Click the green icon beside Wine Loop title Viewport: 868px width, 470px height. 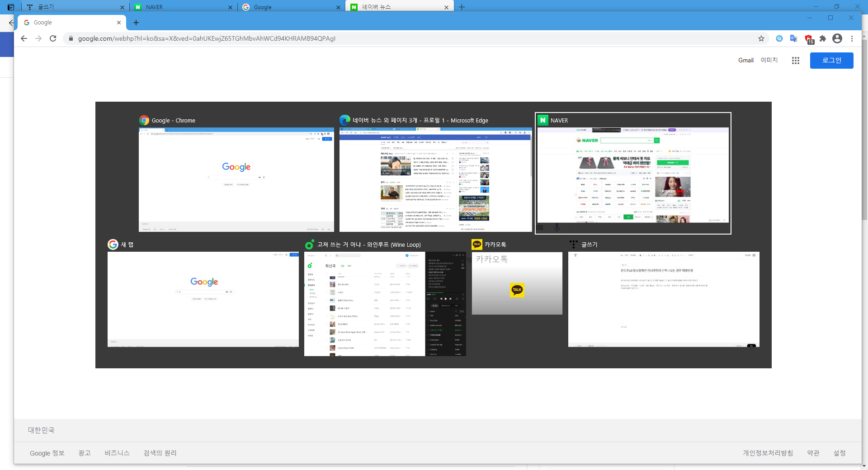(310, 244)
